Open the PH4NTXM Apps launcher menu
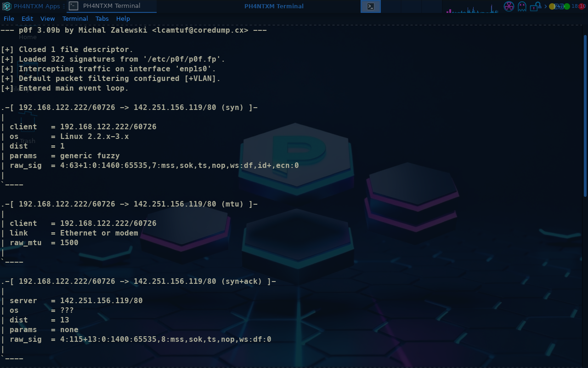 pyautogui.click(x=32, y=6)
